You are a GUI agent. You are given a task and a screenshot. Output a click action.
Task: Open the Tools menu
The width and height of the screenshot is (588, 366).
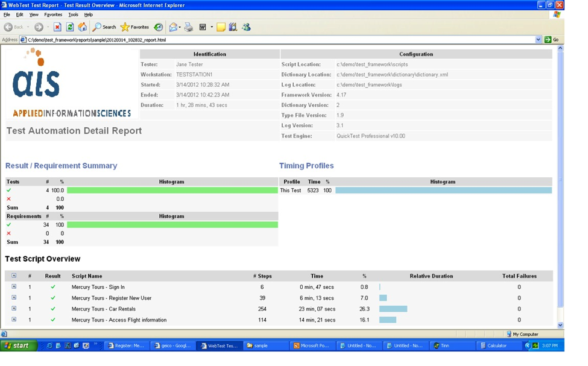tap(73, 14)
